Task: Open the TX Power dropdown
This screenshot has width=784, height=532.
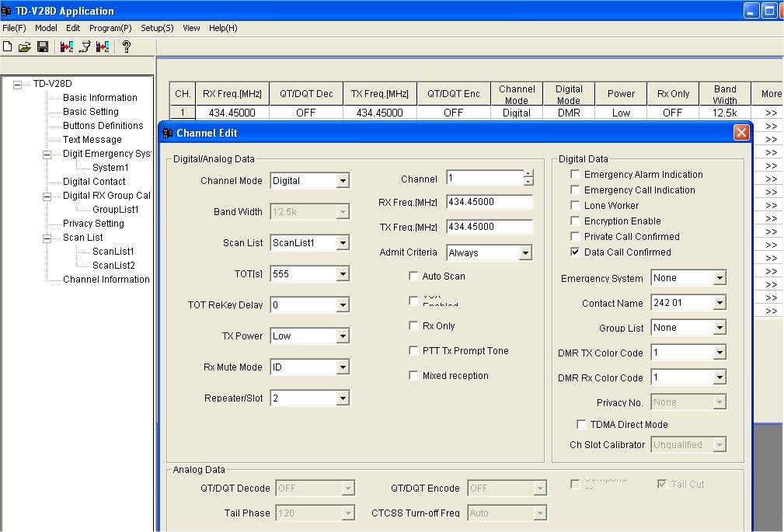Action: click(x=343, y=336)
